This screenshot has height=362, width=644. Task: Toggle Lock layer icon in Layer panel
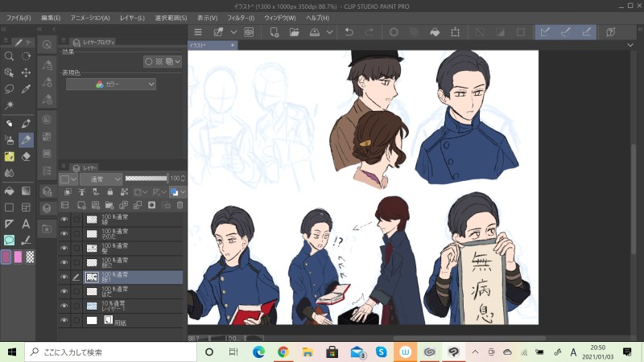(110, 191)
